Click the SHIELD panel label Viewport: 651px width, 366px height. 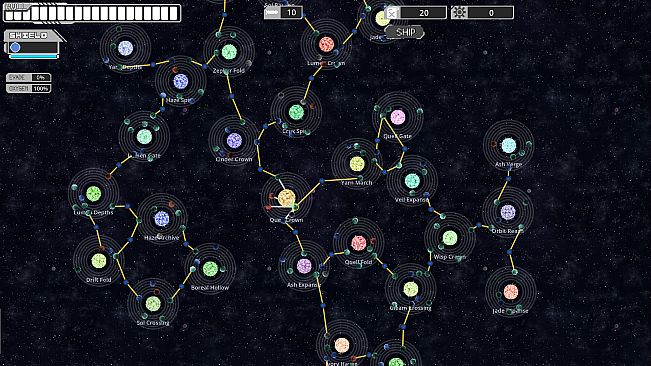28,36
